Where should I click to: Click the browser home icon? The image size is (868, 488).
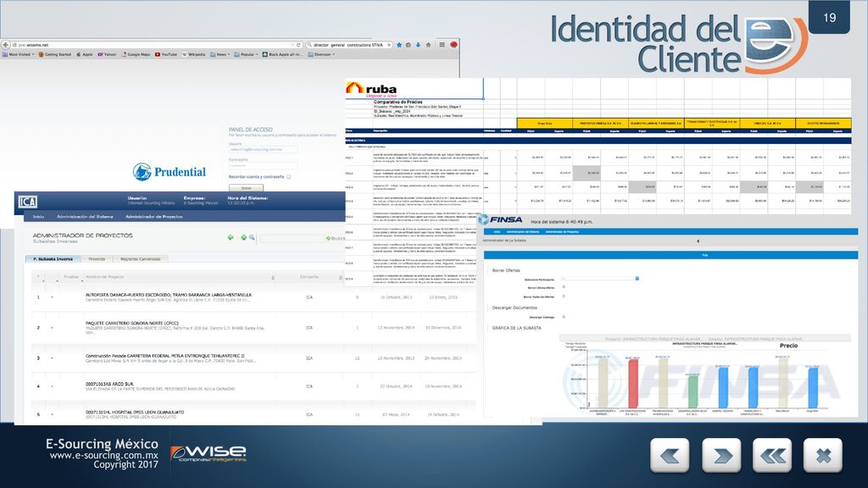pyautogui.click(x=428, y=45)
